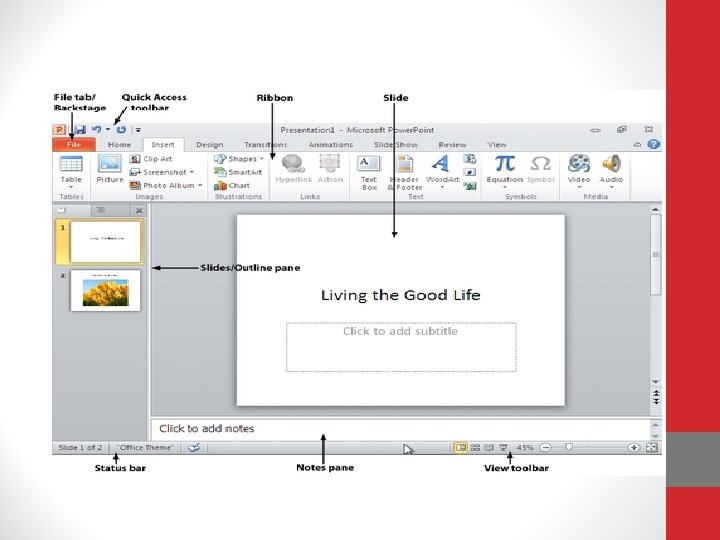Open Customize Quick Access Toolbar dropdown

pyautogui.click(x=138, y=130)
